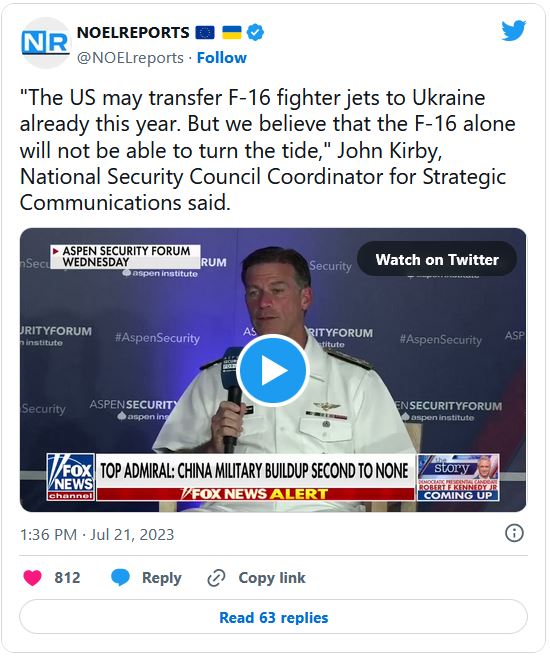Click the NOELREPORTS display name
Viewport: 550px width, 659px height.
133,32
